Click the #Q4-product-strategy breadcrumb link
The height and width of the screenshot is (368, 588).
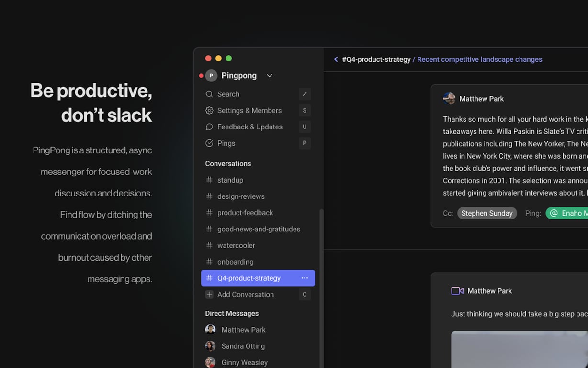coord(376,59)
